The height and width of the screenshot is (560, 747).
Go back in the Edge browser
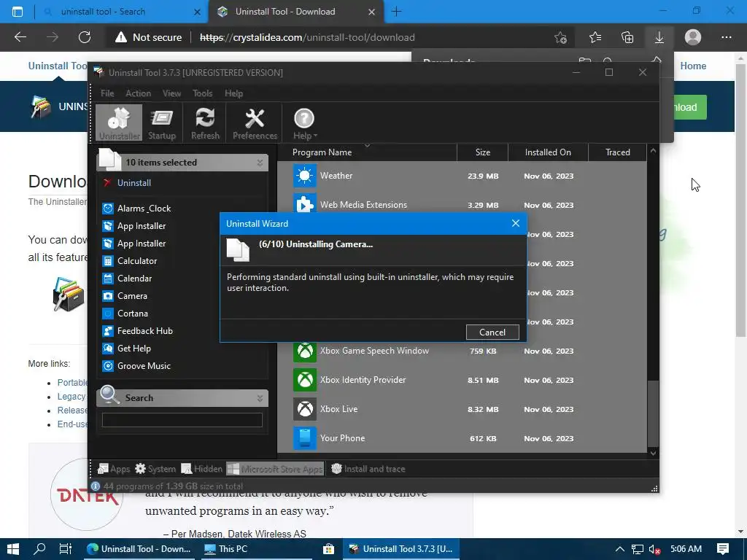point(20,37)
